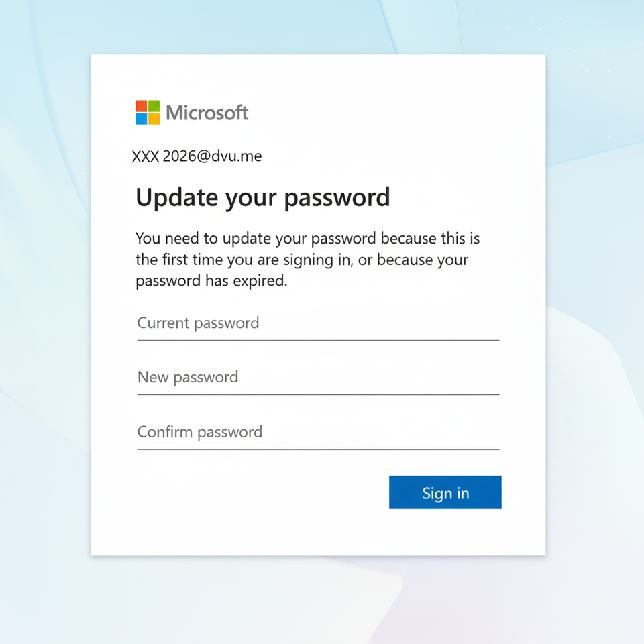The height and width of the screenshot is (644, 644).
Task: Click the "XXX" part of the account email
Action: [x=145, y=157]
